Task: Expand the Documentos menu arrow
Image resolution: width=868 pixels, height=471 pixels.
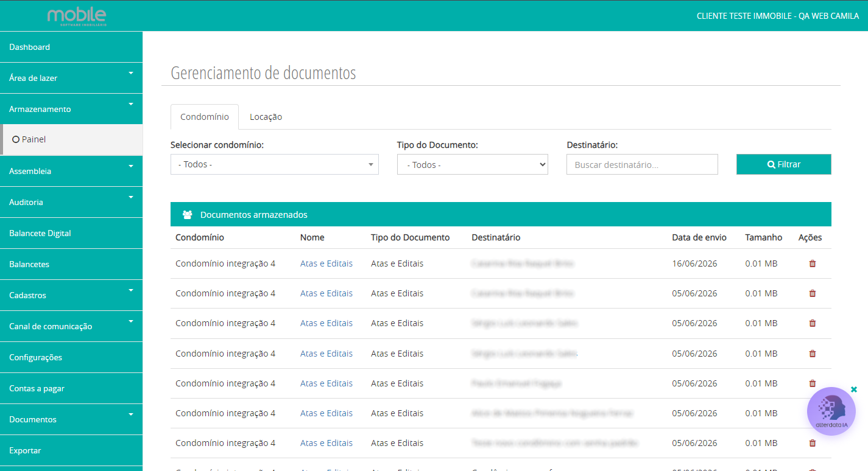Action: (131, 414)
